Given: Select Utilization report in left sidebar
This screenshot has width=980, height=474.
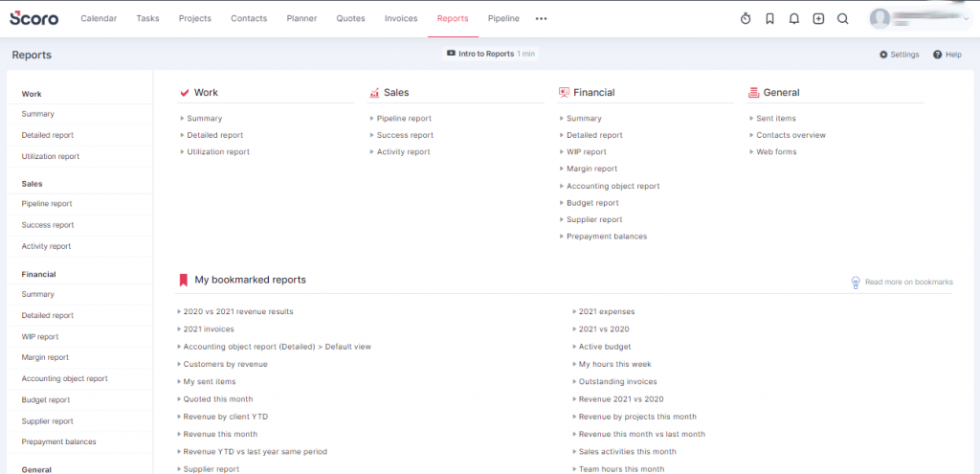Looking at the screenshot, I should click(51, 156).
